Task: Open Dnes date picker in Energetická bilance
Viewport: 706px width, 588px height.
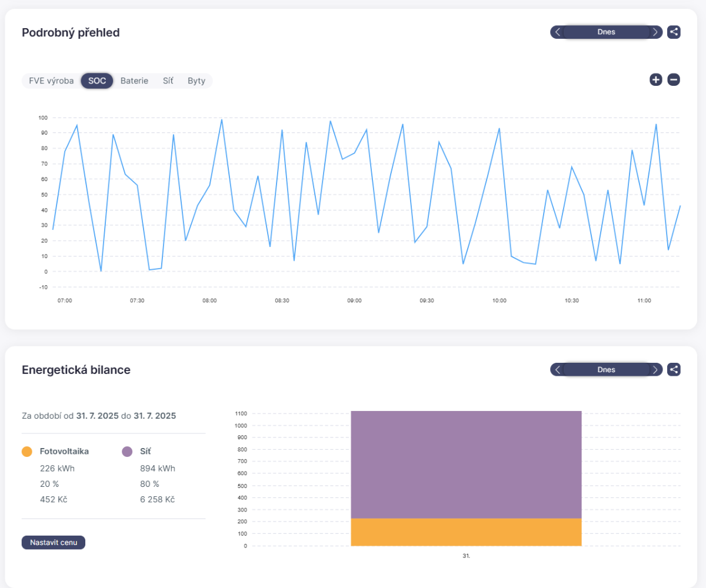Action: (x=606, y=370)
